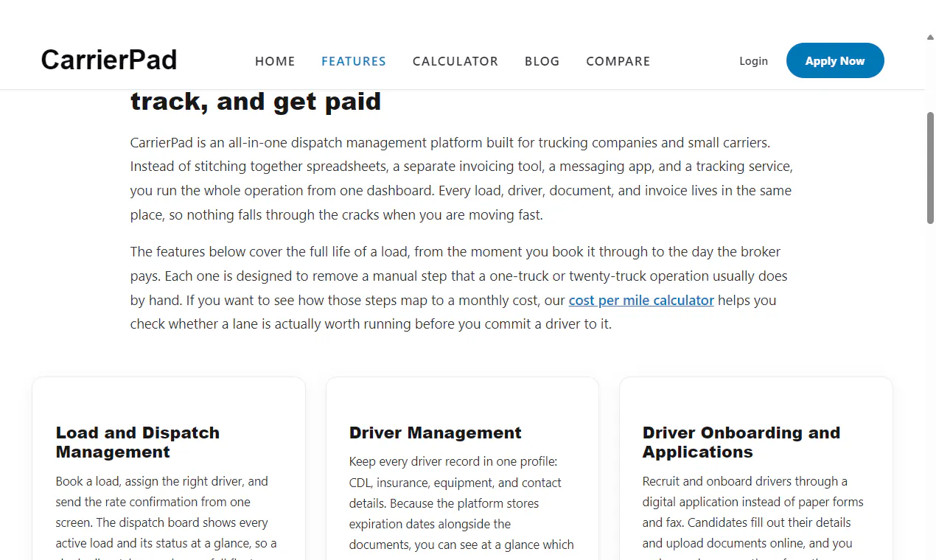Click the scrollbar up arrow
The image size is (936, 560).
click(930, 38)
